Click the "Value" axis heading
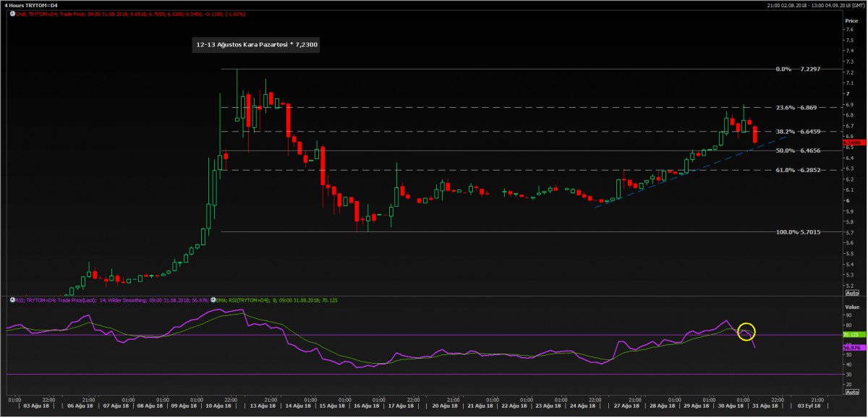Screen dimensions: 868x418 click(x=851, y=306)
